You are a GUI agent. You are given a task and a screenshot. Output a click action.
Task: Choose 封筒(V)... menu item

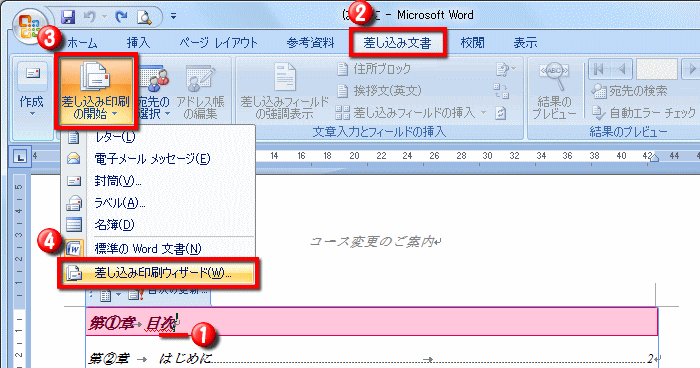tap(158, 181)
